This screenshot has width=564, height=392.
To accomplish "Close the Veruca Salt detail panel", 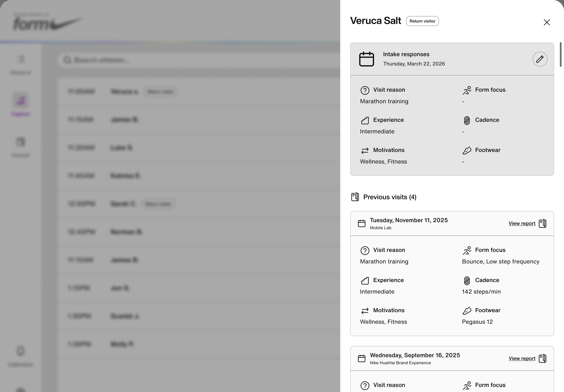I will coord(547,22).
